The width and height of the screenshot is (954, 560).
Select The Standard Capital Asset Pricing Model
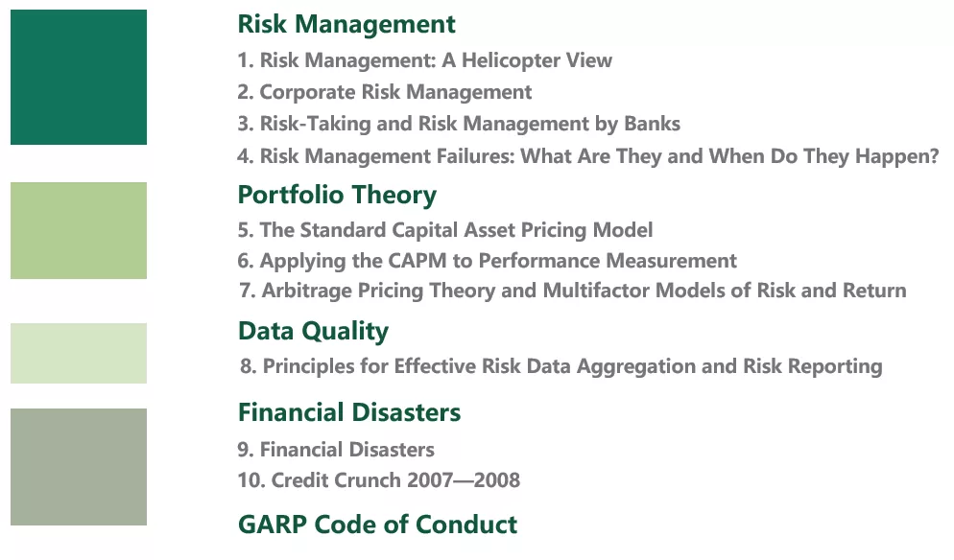coord(444,230)
